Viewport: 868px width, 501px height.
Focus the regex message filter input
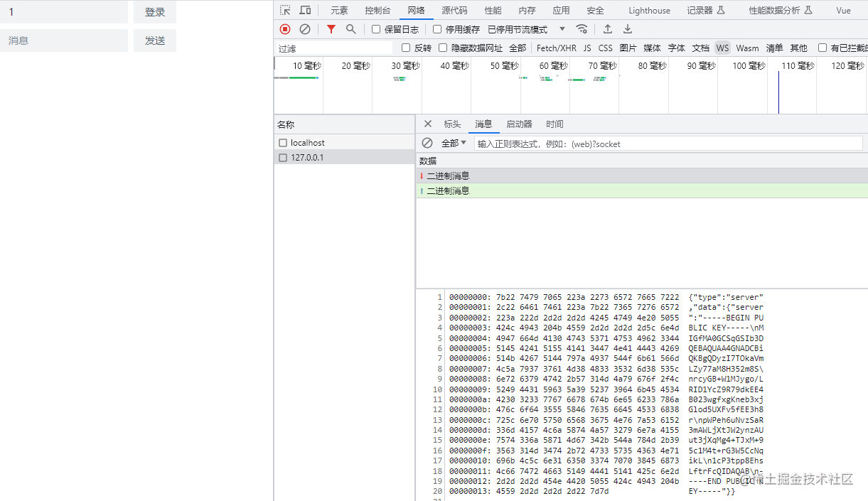[x=668, y=144]
